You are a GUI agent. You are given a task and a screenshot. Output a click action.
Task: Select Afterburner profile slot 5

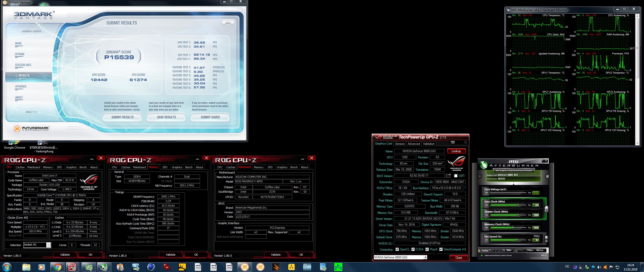coord(504,251)
